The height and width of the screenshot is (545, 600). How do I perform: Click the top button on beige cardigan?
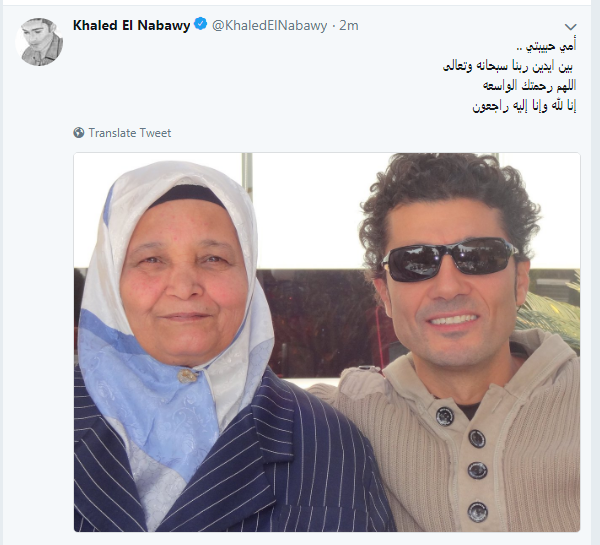445,416
